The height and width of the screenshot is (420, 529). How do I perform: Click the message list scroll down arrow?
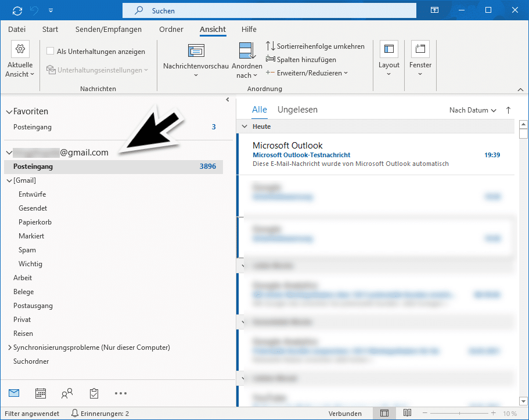click(x=523, y=401)
